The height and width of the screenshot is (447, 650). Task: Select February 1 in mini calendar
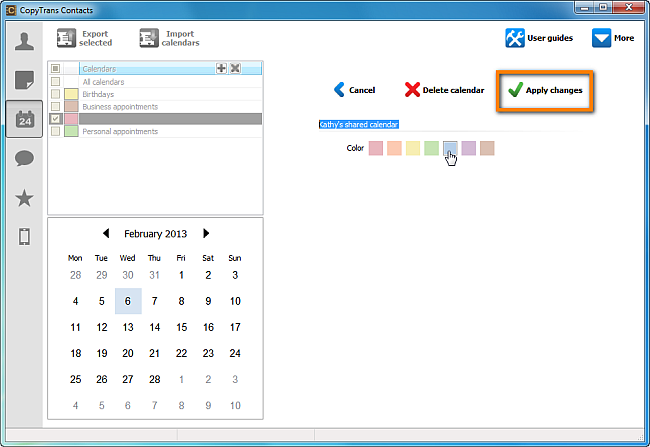181,275
